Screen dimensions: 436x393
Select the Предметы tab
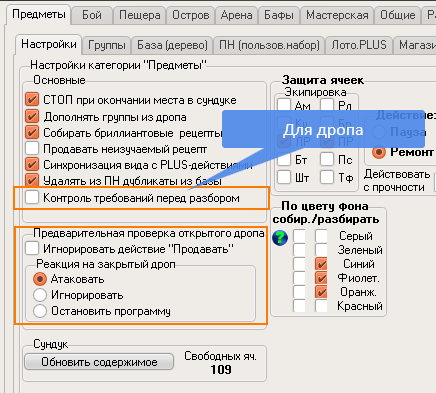pos(39,14)
